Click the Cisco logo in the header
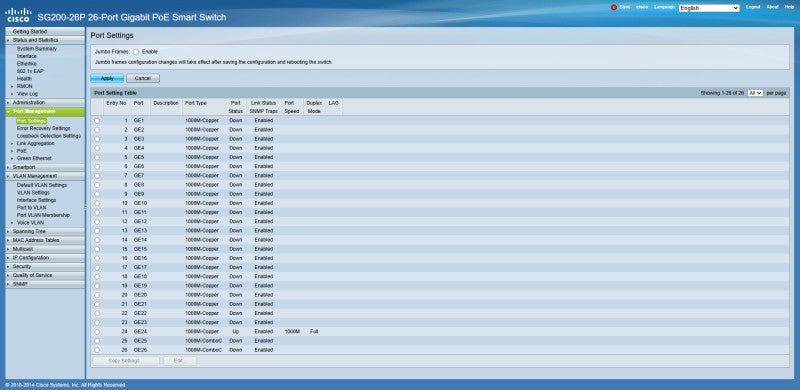800x390 pixels. 18,15
